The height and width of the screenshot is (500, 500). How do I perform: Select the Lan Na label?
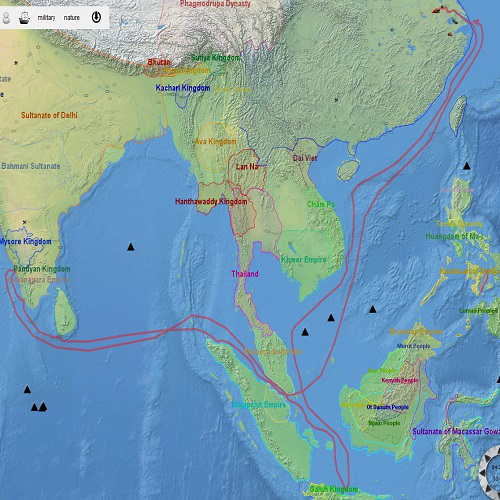point(247,167)
